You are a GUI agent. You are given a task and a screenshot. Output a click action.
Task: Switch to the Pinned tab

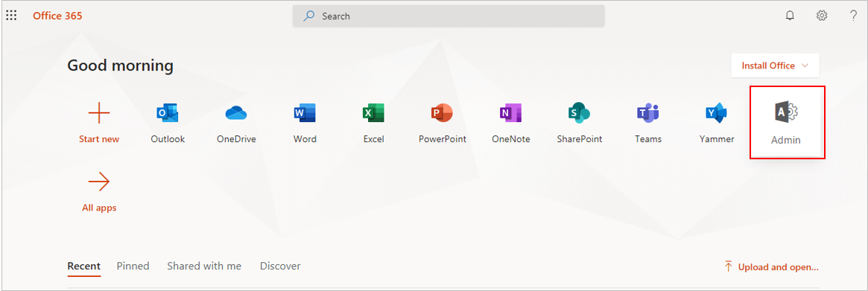click(133, 266)
